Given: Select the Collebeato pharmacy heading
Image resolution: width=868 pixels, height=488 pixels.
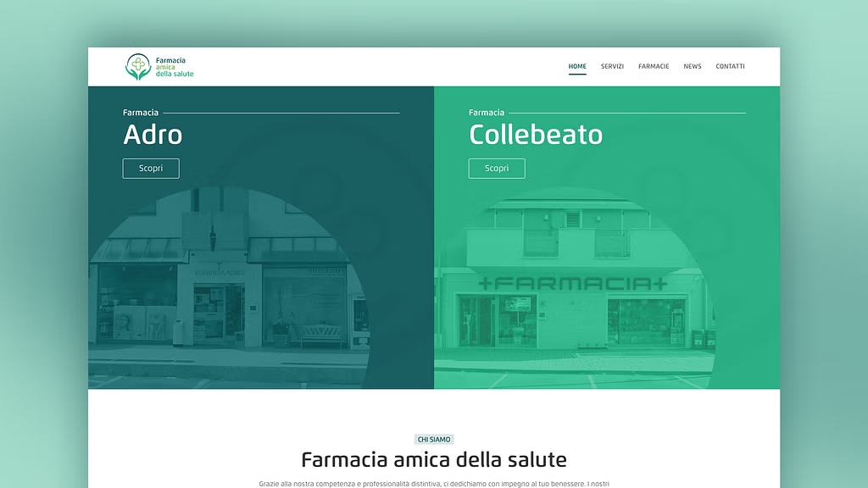Looking at the screenshot, I should (x=536, y=135).
